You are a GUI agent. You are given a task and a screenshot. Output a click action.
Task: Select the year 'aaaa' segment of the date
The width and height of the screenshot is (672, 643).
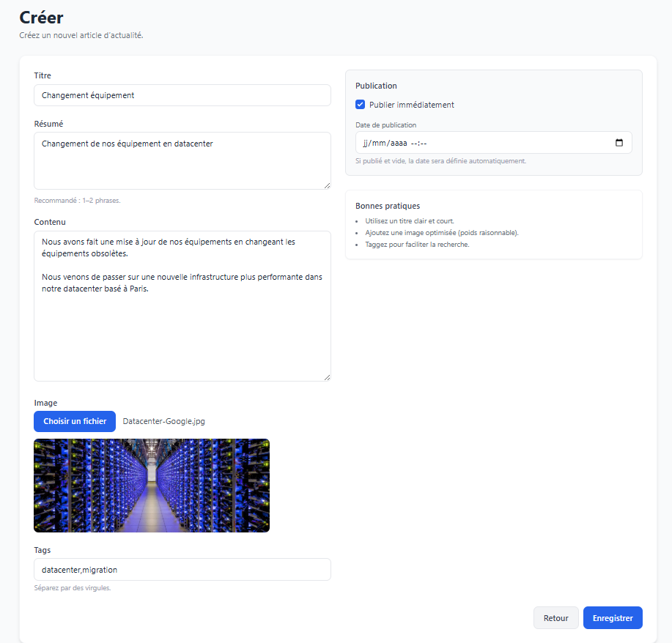[x=398, y=143]
